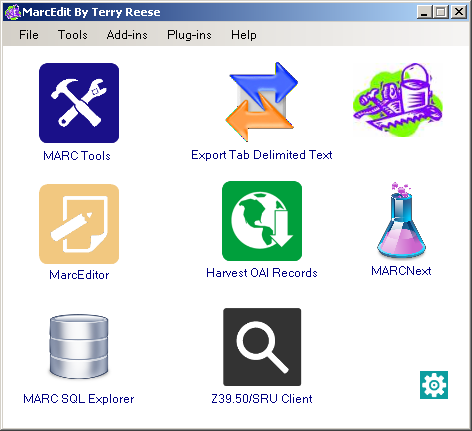Image resolution: width=472 pixels, height=431 pixels.
Task: Click the Export Tab Delimited Text link
Action: [x=262, y=155]
